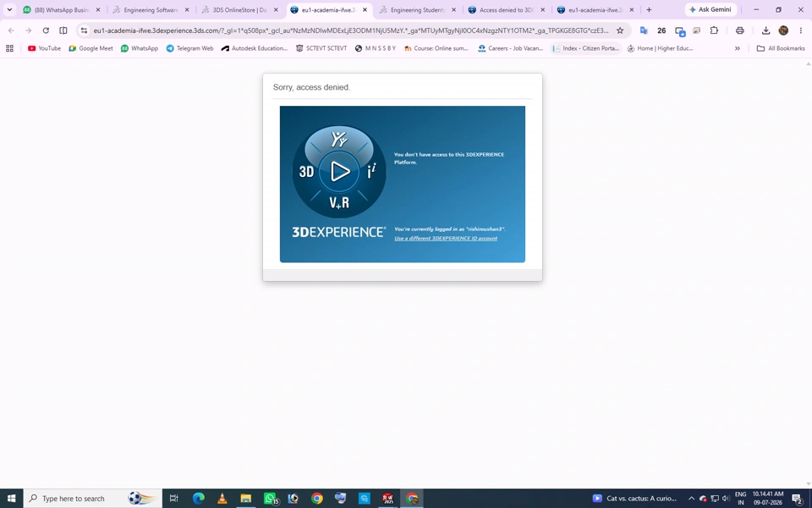The image size is (812, 508).
Task: Click the address bar URL field
Action: (x=350, y=30)
